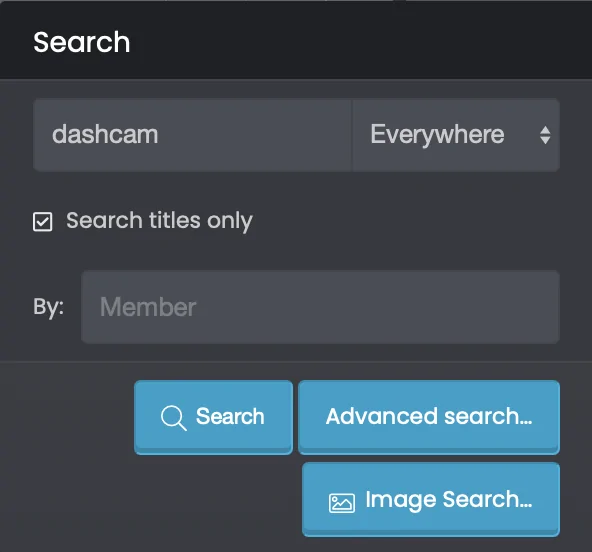Open the Image Search dialog
Image resolution: width=592 pixels, height=552 pixels.
(431, 500)
